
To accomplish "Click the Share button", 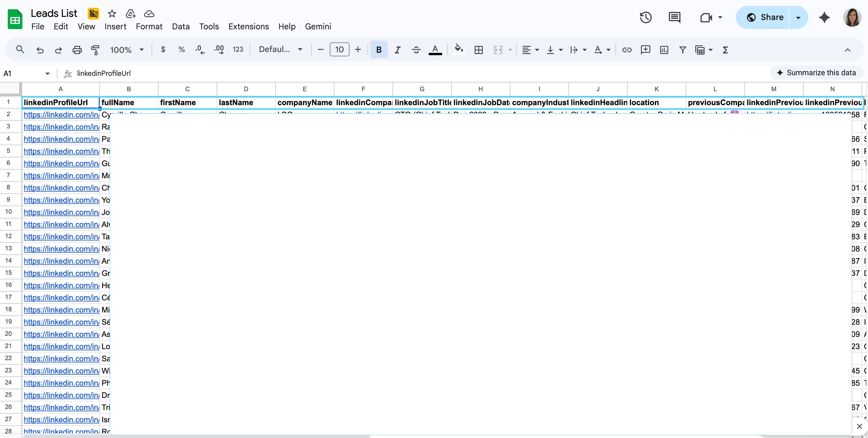I will pyautogui.click(x=763, y=17).
